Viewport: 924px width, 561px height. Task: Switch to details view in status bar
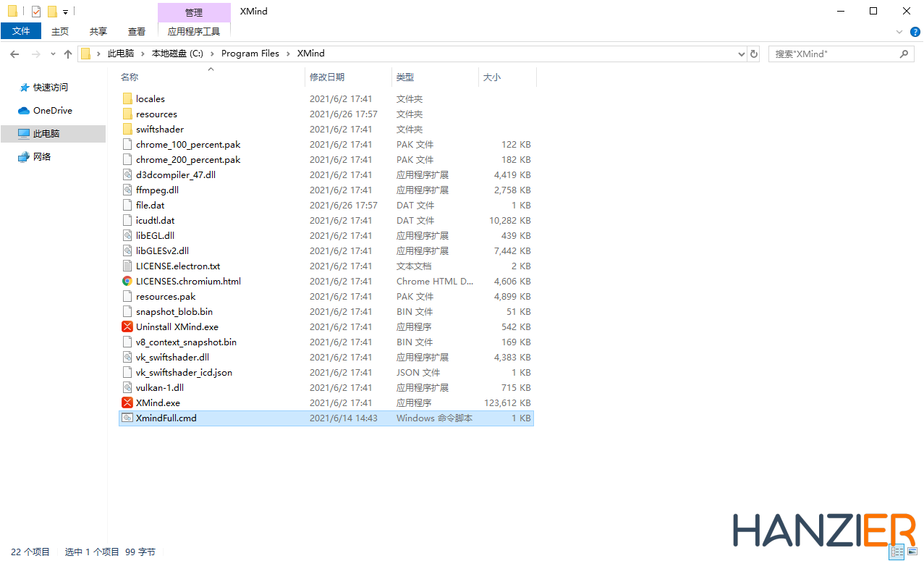pos(897,552)
